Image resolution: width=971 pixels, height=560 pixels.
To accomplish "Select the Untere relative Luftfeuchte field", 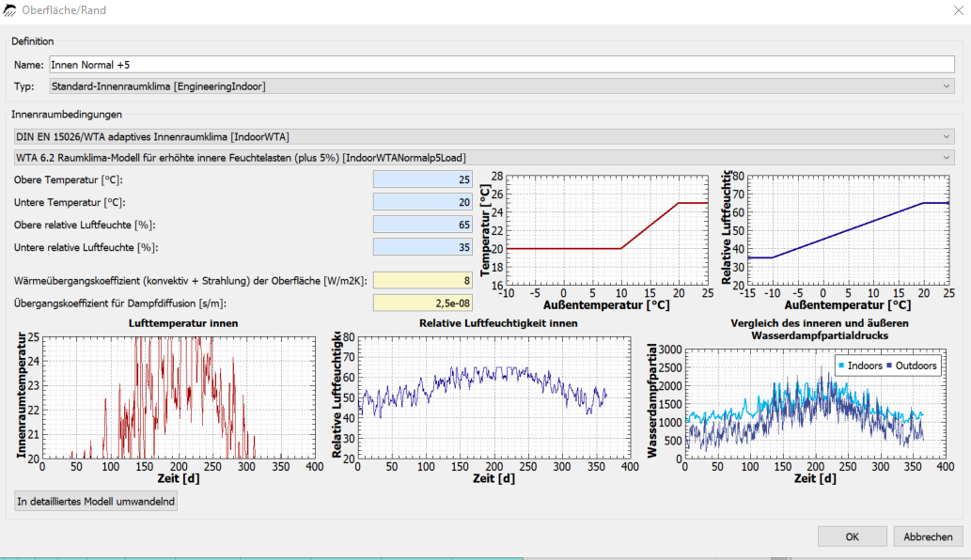I will coord(422,247).
